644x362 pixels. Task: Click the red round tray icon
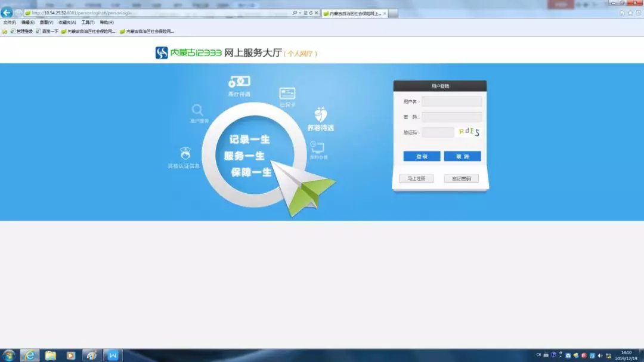[584, 355]
